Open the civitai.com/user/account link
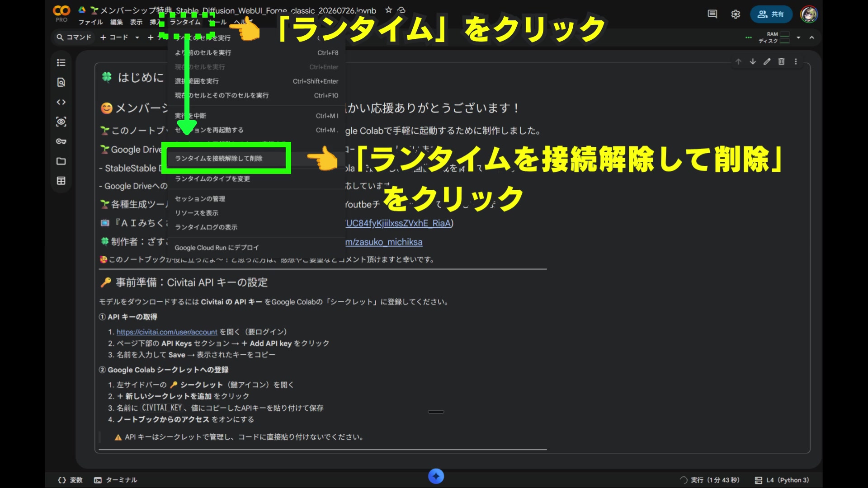Viewport: 868px width, 488px height. click(167, 332)
